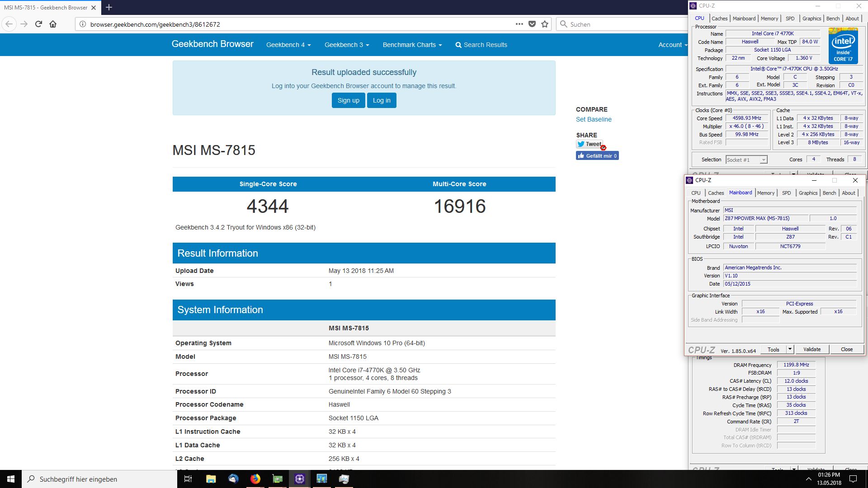Viewport: 868px width, 488px height.
Task: Click the Processor Codename Haswell row
Action: pos(364,404)
